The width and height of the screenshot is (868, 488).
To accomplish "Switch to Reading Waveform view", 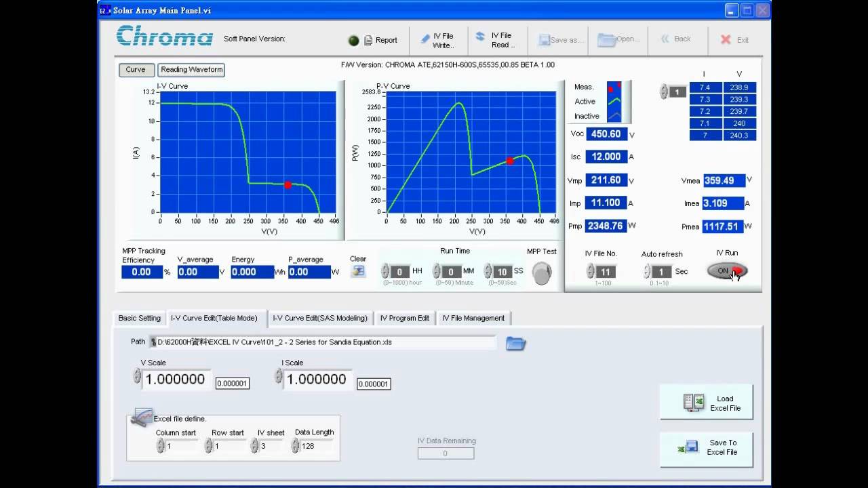I will [x=191, y=69].
